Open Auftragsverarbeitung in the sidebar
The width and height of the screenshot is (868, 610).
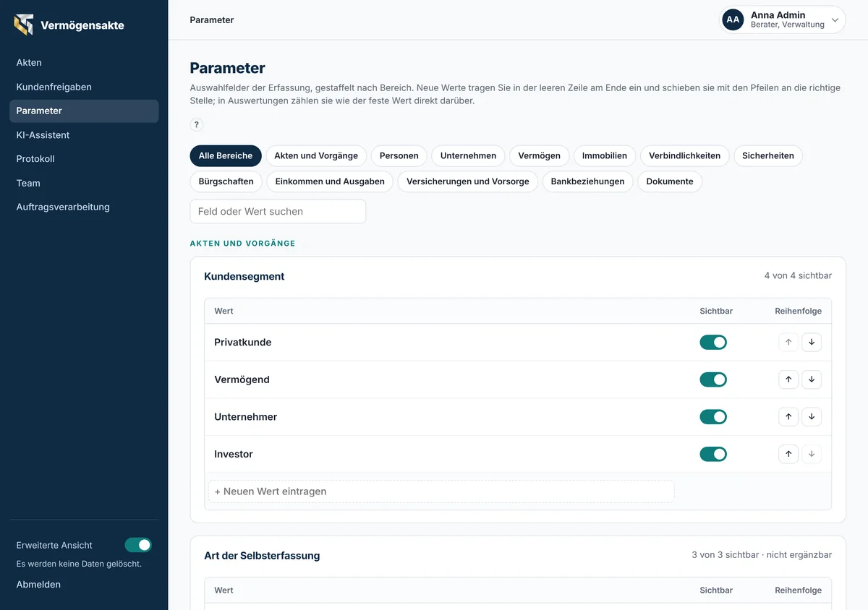click(x=84, y=207)
